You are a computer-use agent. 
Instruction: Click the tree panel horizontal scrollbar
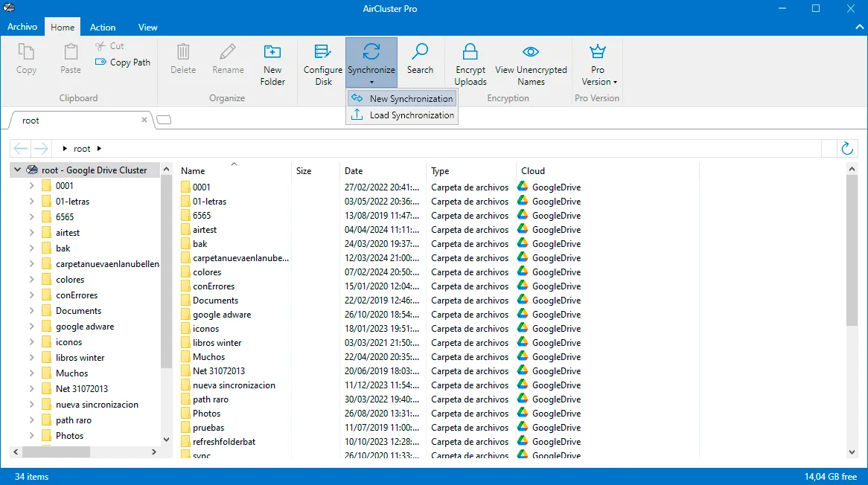tap(56, 452)
